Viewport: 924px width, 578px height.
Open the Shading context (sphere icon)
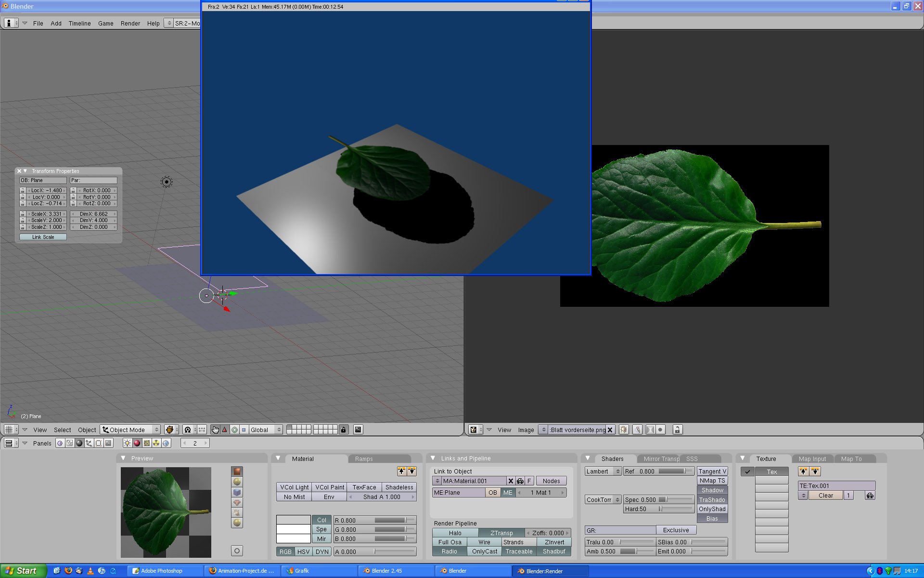[79, 443]
